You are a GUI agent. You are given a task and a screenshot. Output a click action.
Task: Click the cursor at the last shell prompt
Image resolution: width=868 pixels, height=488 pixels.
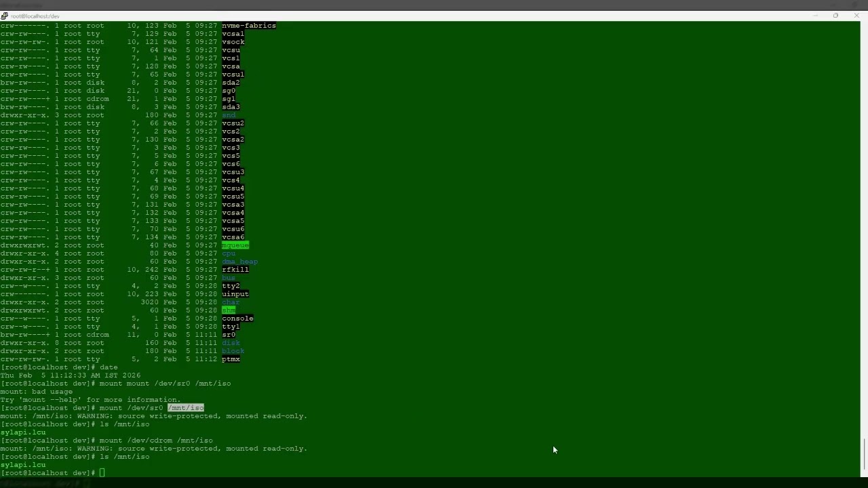click(102, 473)
